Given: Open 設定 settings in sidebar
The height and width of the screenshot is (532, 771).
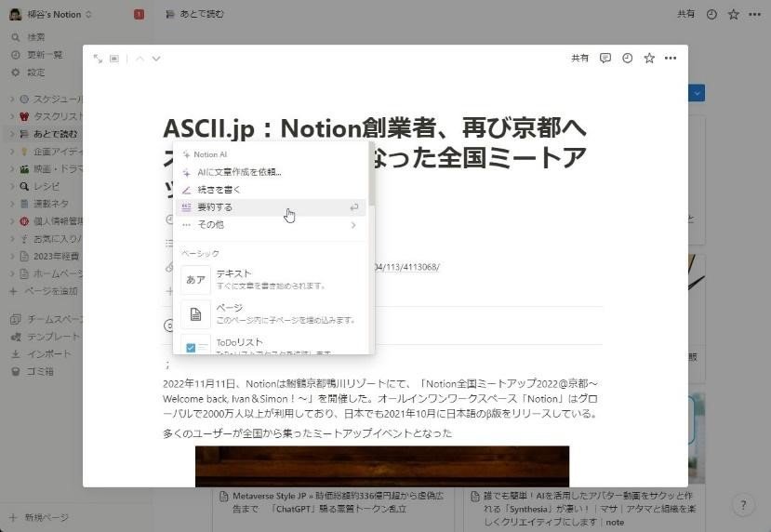Looking at the screenshot, I should pos(36,73).
